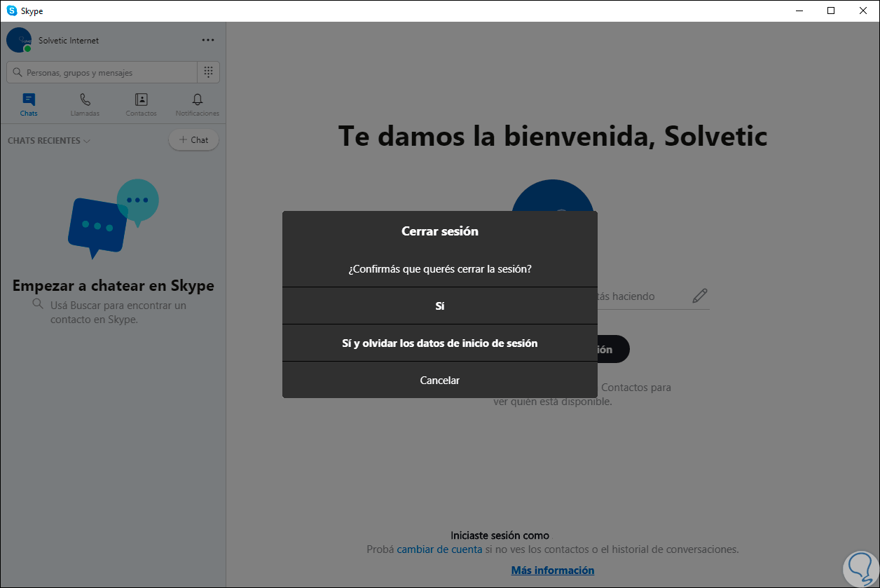Switch to the Chats tab
This screenshot has width=880, height=588.
[x=29, y=104]
